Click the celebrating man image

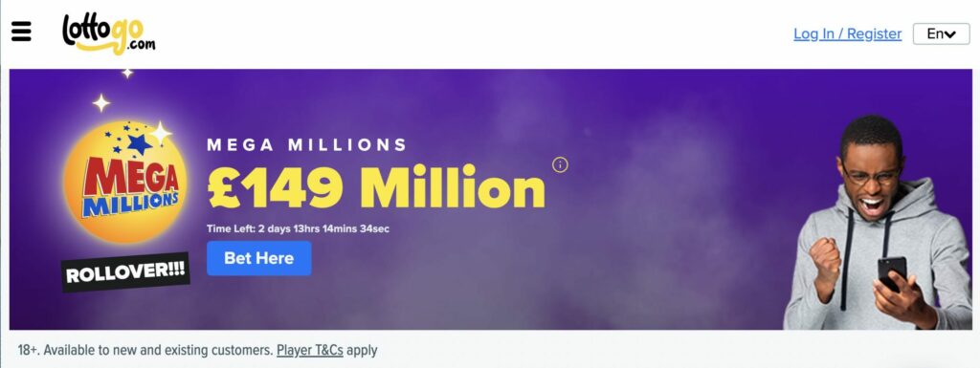click(x=879, y=223)
